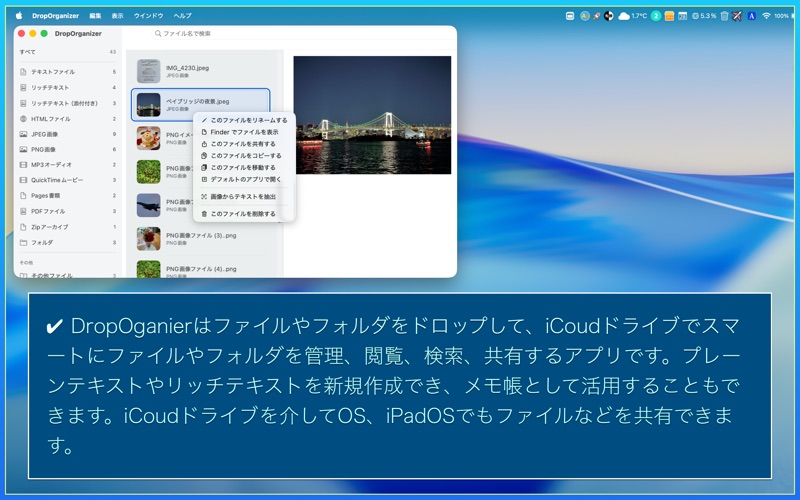800x500 pixels.
Task: Select the リッチテキスト category row
Action: [x=68, y=88]
